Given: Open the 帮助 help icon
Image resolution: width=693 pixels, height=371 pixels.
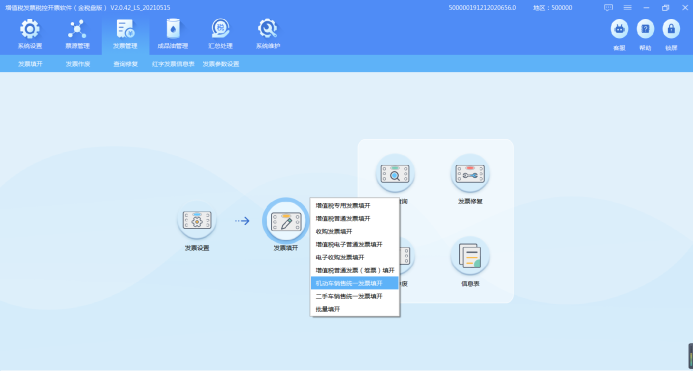Looking at the screenshot, I should click(645, 29).
